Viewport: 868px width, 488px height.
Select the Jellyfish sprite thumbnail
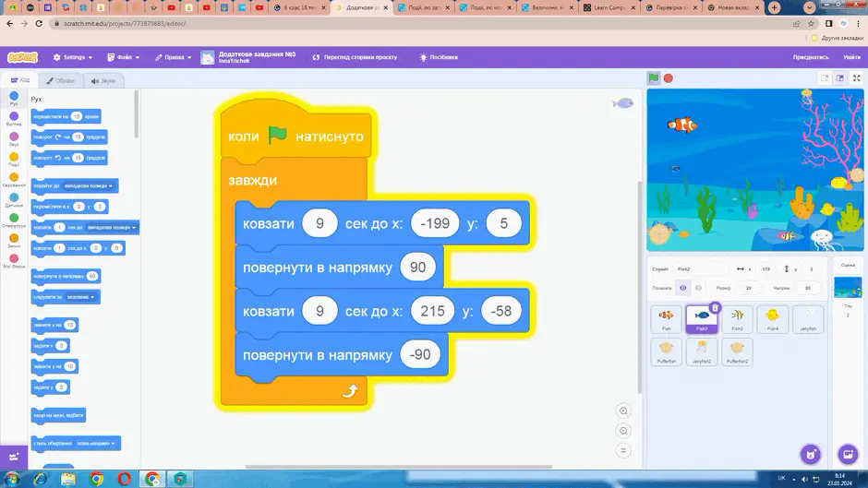click(808, 319)
